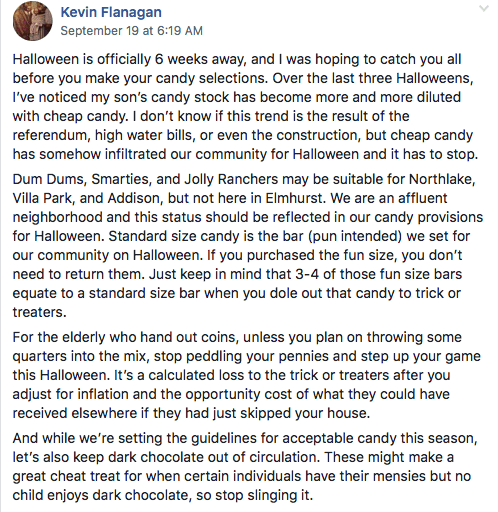Image resolution: width=498 pixels, height=512 pixels.
Task: Click the paragraph starting 'Dum Dums, Smarties'
Action: click(248, 246)
